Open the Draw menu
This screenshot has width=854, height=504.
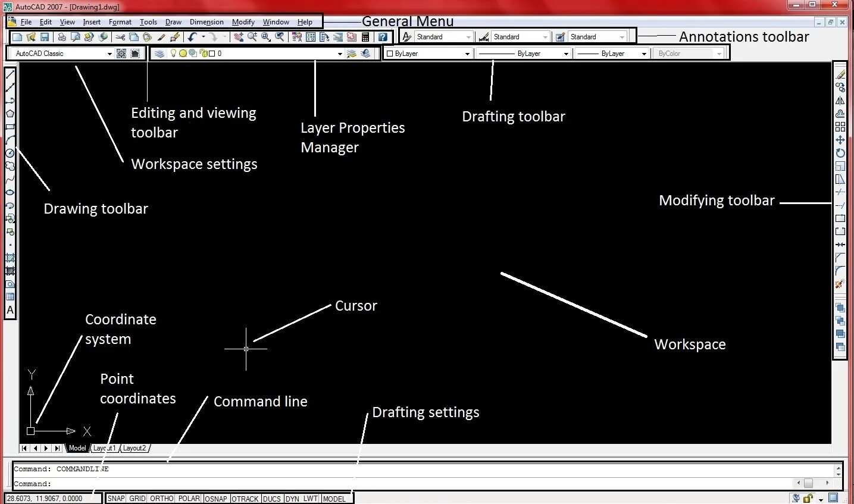173,22
